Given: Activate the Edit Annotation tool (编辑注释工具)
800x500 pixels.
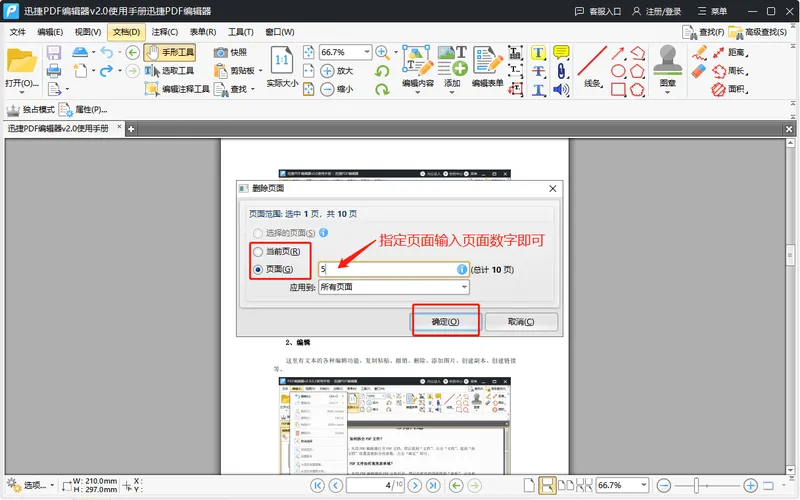Looking at the screenshot, I should tap(177, 89).
